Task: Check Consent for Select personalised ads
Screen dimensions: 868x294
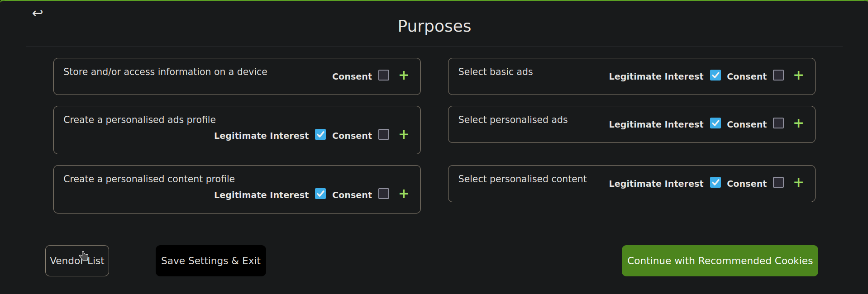Action: coord(778,123)
